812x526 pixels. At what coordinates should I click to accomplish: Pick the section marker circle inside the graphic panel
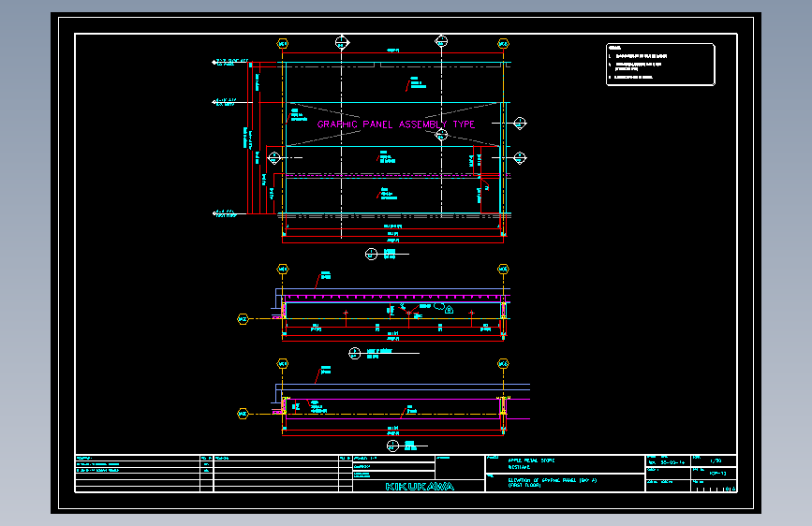[441, 135]
